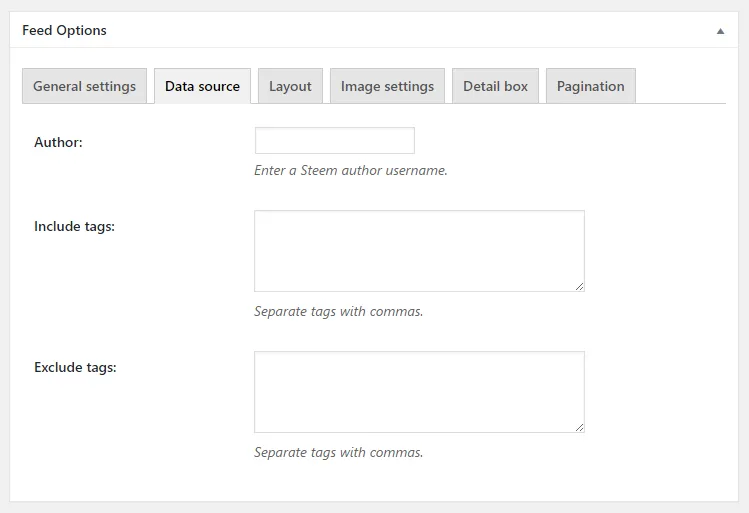The image size is (749, 513).
Task: Focus the Author text input
Action: pos(335,140)
